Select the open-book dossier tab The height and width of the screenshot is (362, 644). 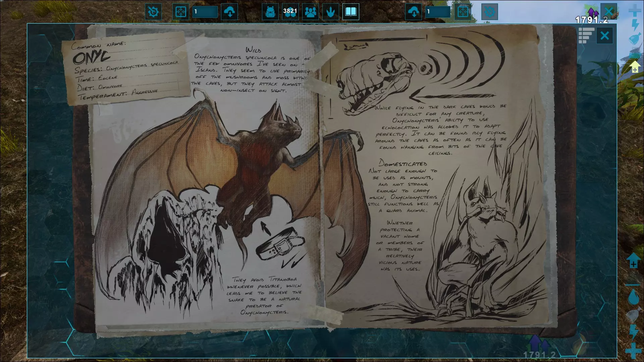[x=351, y=12]
